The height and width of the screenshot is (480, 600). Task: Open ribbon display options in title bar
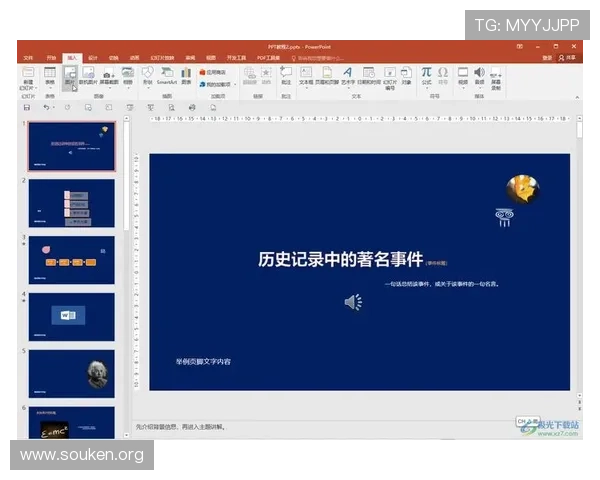pyautogui.click(x=520, y=46)
